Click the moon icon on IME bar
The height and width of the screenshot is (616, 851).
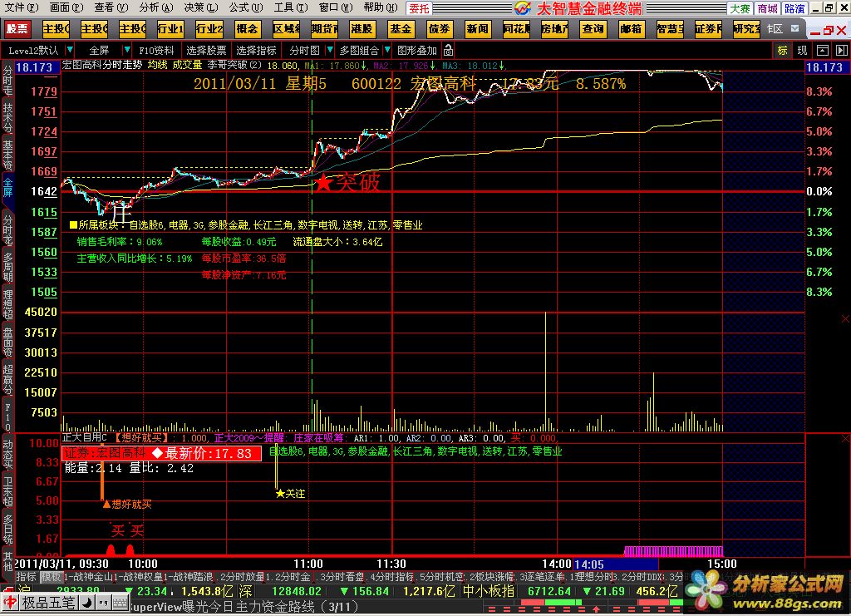86,602
